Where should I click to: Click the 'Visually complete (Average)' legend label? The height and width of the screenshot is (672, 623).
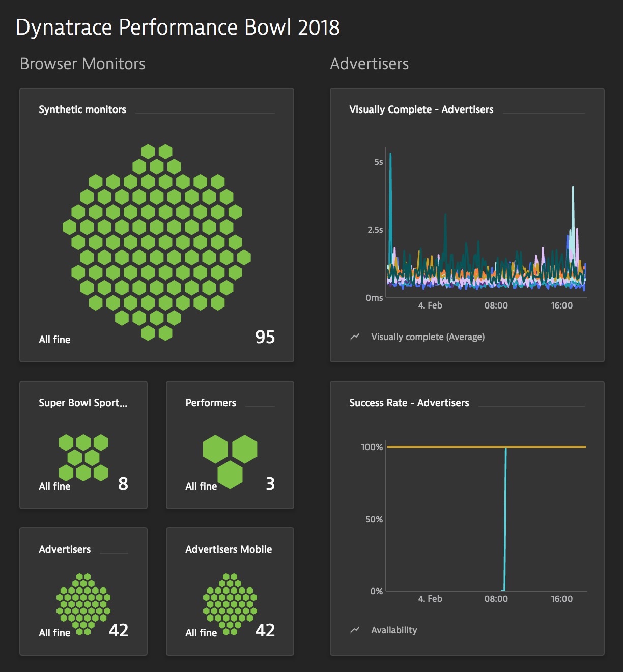(428, 337)
